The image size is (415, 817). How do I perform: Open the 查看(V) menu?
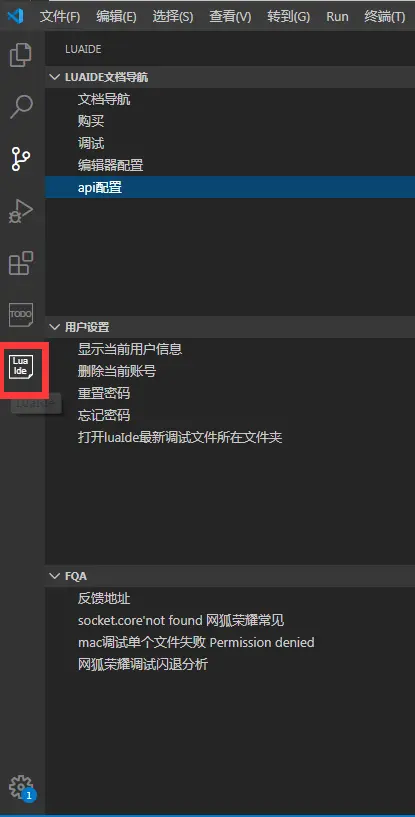[x=230, y=17]
